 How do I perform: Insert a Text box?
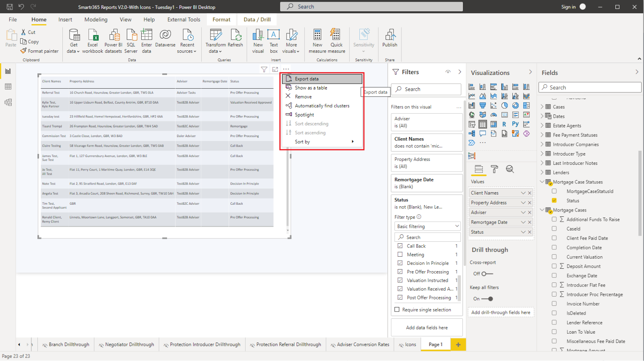click(x=274, y=41)
